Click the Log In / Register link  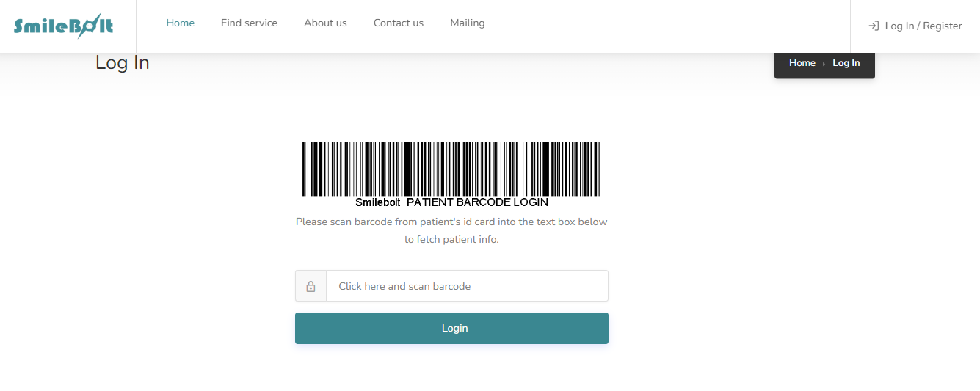click(923, 26)
